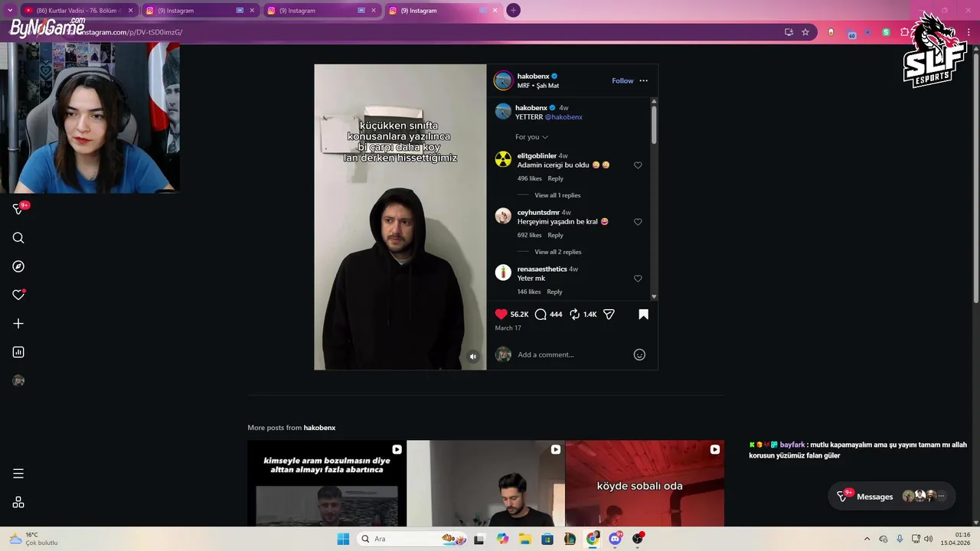Screen dimensions: 980x551
Task: Open the @hakobenx mention in caption
Action: coord(563,117)
